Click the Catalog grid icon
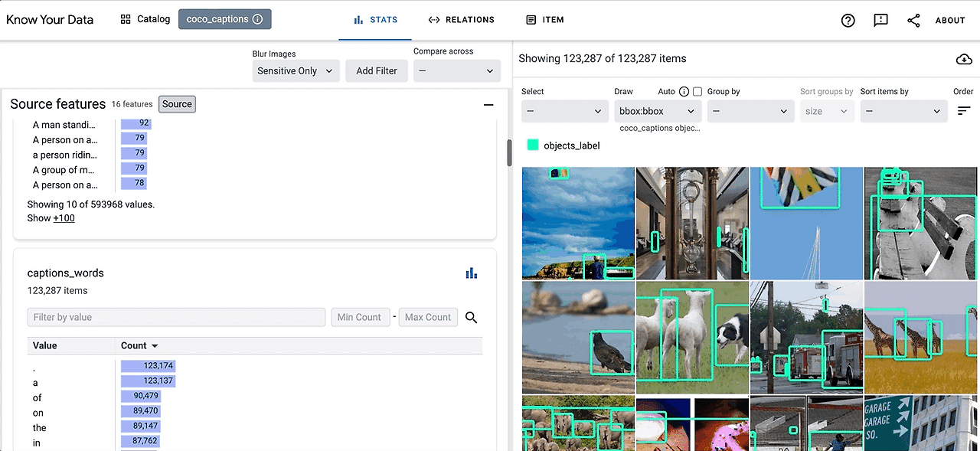Screen dimensions: 980x451 click(x=126, y=19)
